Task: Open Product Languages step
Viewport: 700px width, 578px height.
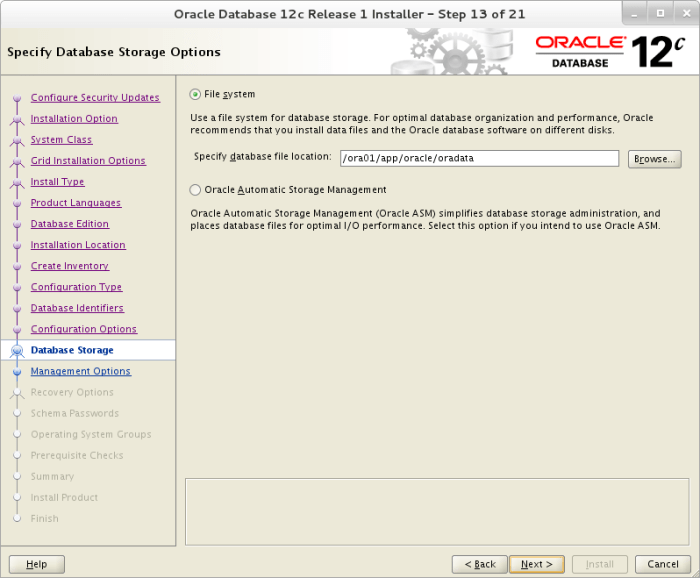Action: point(76,203)
